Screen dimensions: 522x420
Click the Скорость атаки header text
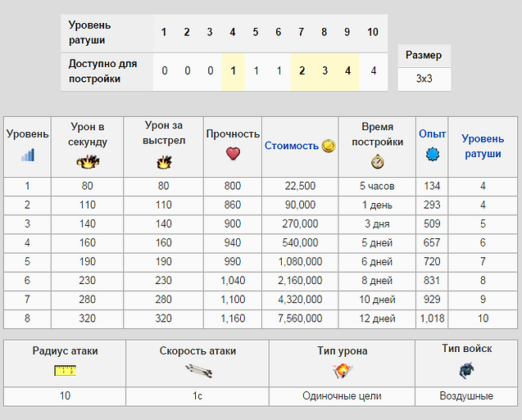197,351
